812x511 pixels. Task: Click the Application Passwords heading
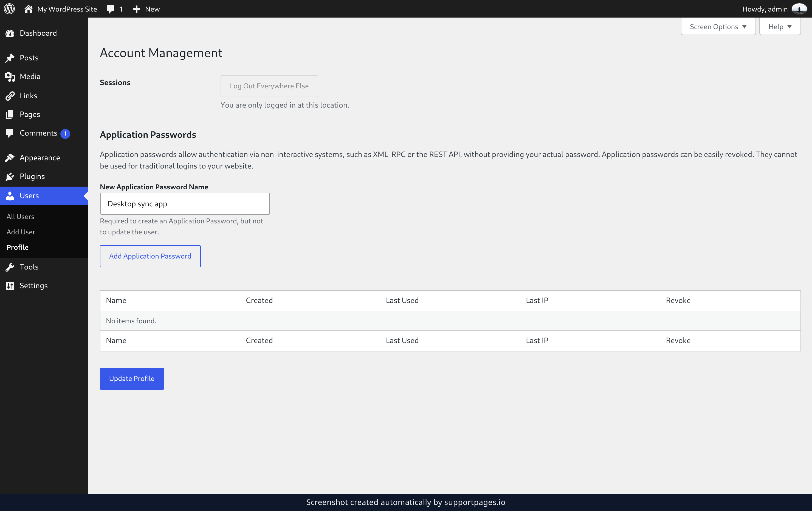[x=148, y=134]
